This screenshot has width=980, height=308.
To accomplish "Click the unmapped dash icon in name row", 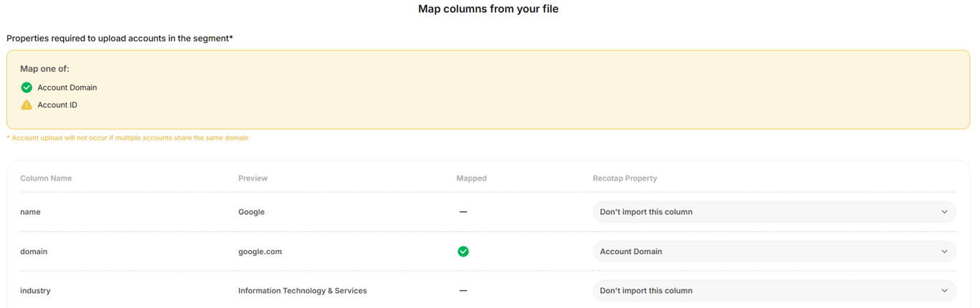I will [463, 212].
